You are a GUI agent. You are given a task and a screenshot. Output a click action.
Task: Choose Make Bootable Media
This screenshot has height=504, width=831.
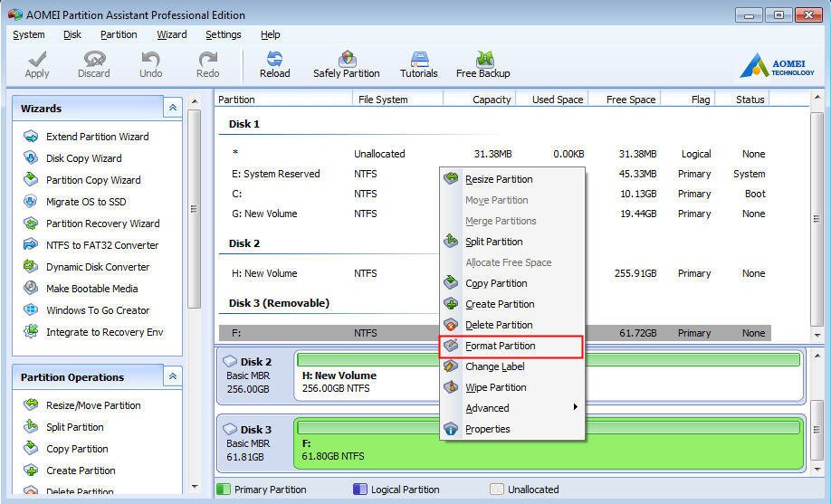(x=81, y=289)
